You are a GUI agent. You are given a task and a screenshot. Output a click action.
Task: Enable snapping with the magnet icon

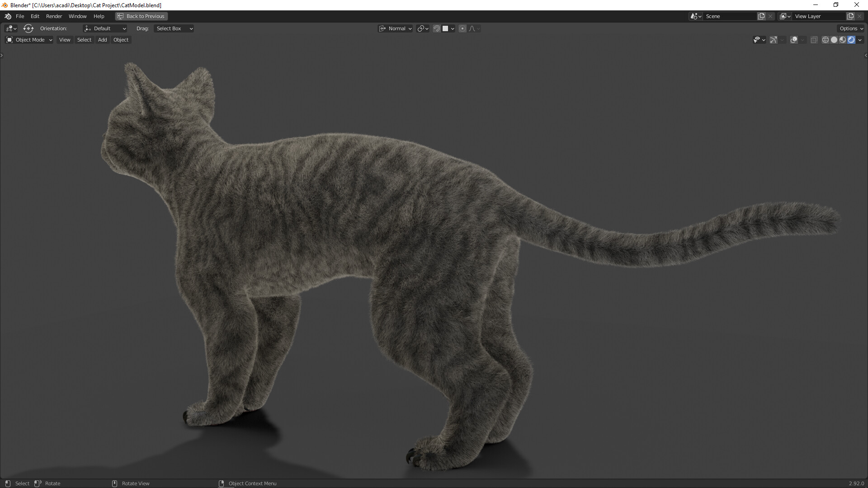[437, 28]
